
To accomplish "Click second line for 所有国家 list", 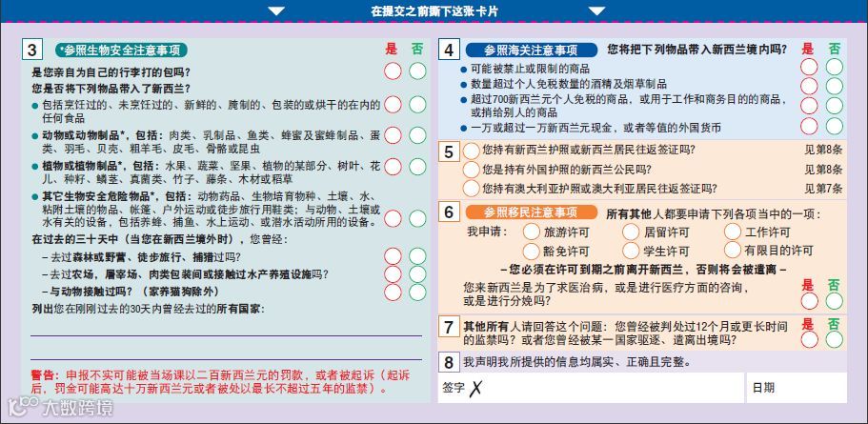I will click(x=226, y=360).
